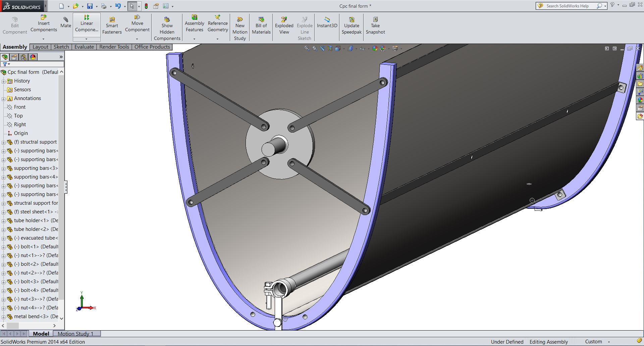Open Design Library icon in task pane
This screenshot has width=644, height=346.
pyautogui.click(x=640, y=76)
